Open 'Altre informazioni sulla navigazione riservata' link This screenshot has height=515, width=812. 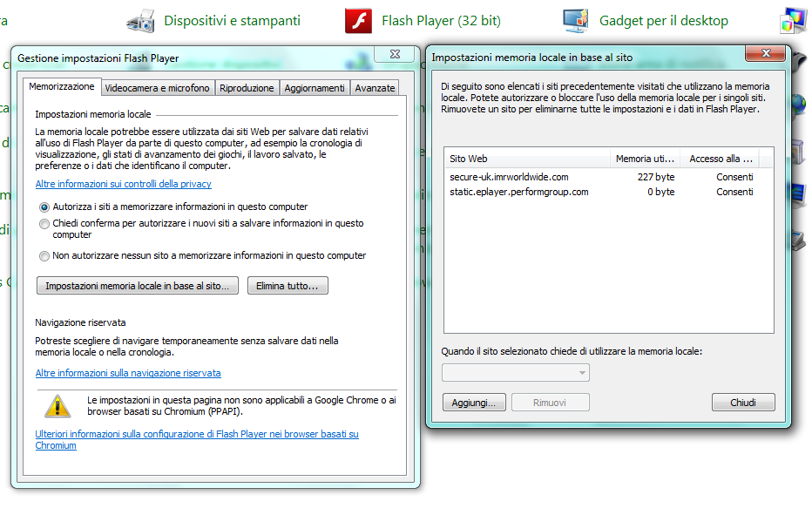tap(128, 373)
